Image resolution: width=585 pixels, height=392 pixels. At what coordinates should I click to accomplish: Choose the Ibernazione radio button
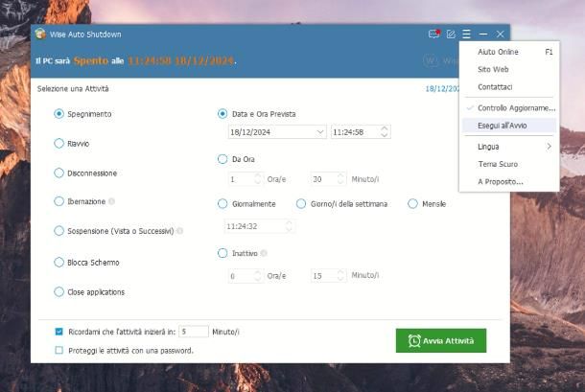[58, 201]
